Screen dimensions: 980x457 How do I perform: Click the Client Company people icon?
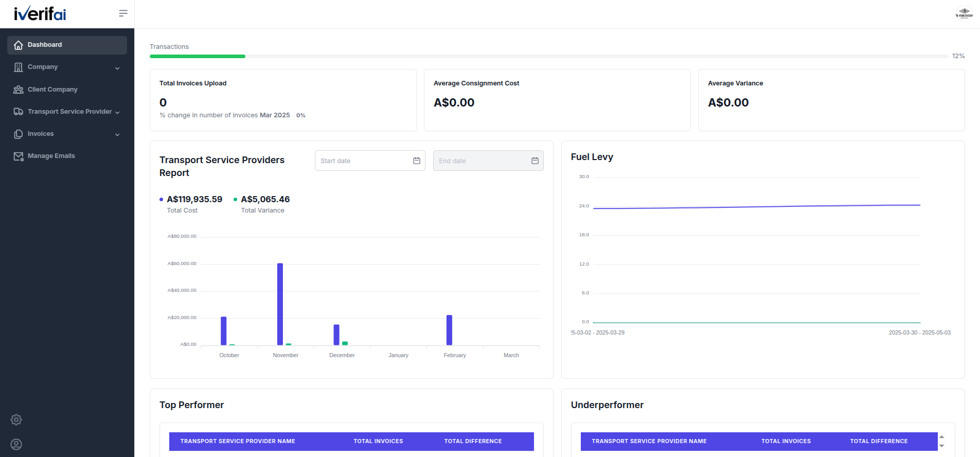coord(19,90)
